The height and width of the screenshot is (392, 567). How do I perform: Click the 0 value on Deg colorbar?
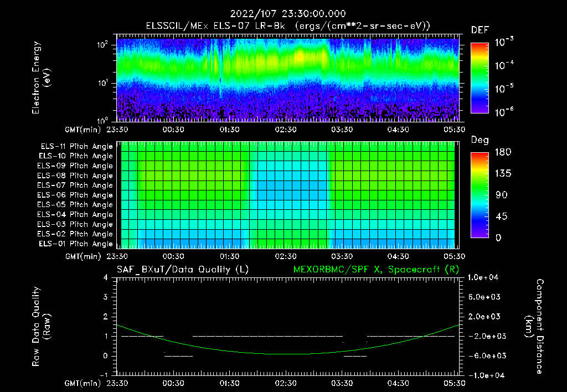[x=499, y=238]
